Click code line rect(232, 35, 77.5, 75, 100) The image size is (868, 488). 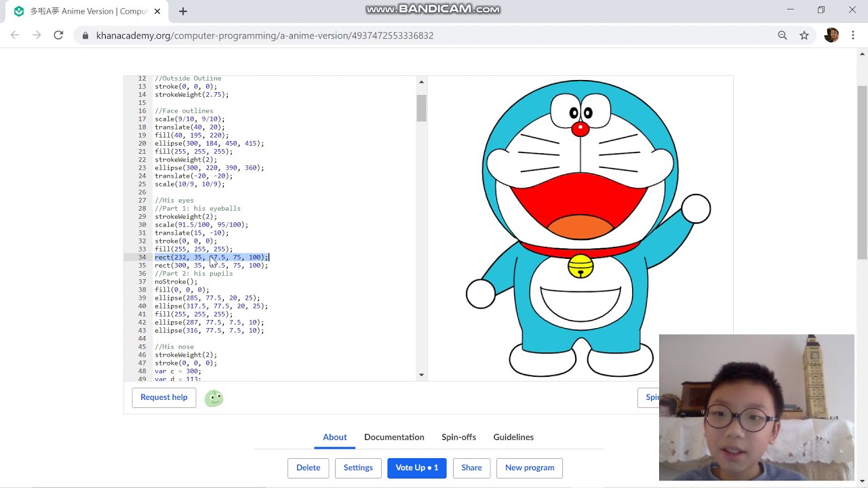tap(212, 257)
